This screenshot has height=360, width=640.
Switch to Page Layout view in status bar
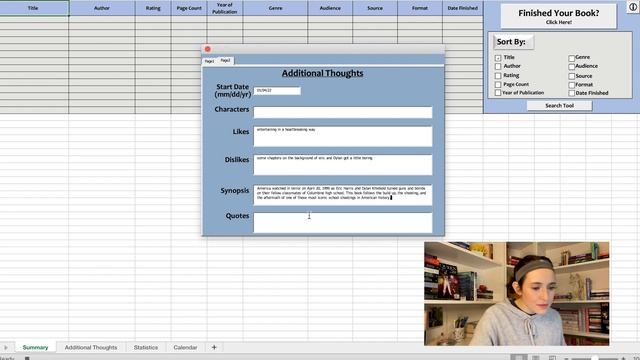[536, 358]
